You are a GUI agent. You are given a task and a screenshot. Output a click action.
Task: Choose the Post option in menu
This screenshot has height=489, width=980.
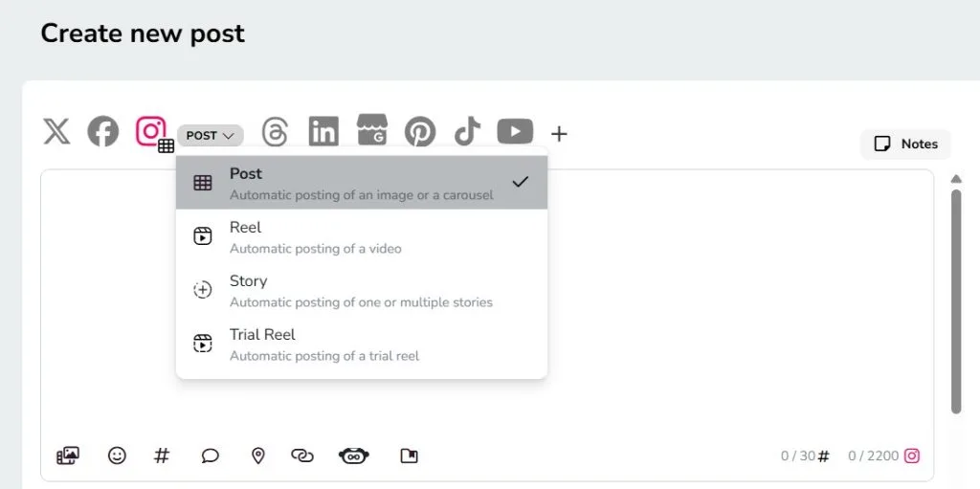tap(362, 183)
